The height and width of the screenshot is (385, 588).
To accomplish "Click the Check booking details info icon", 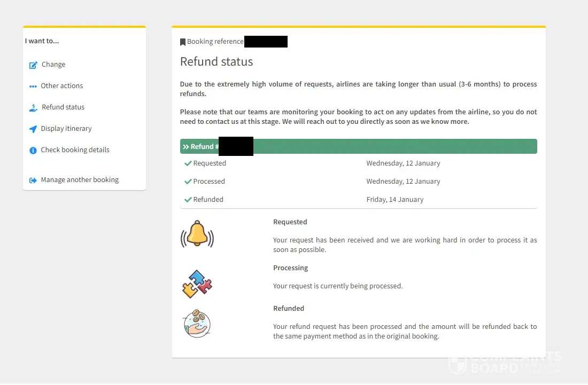I will [33, 151].
